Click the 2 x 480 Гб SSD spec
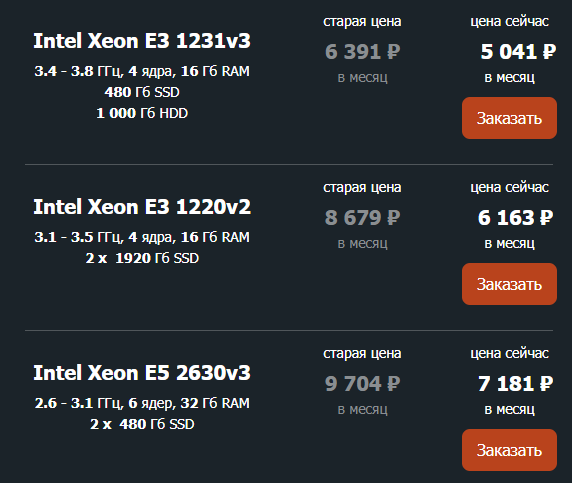The height and width of the screenshot is (483, 572). [142, 424]
